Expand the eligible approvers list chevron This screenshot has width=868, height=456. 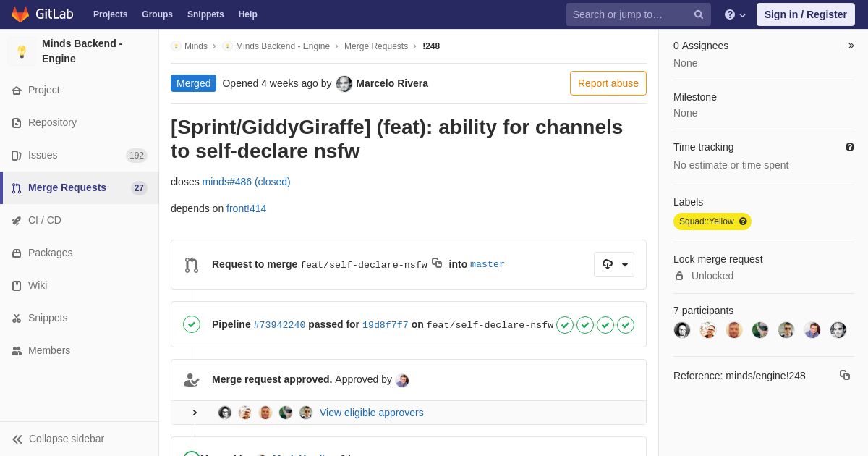pyautogui.click(x=195, y=413)
